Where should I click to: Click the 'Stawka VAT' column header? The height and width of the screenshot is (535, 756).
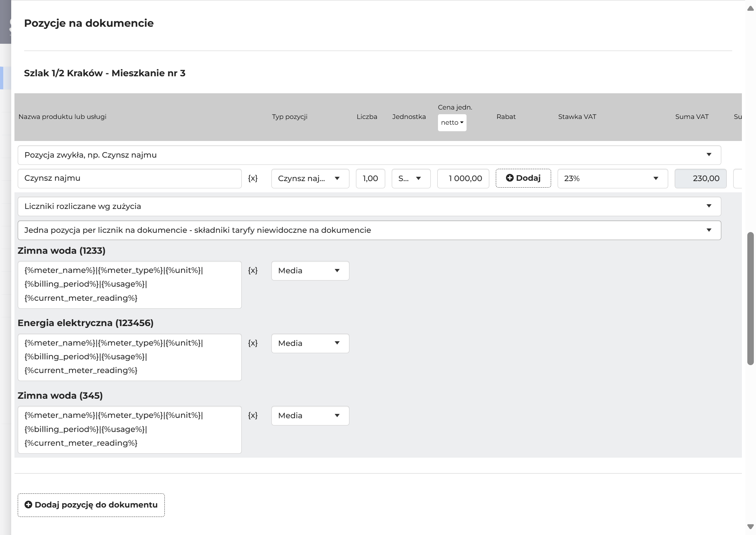[577, 117]
